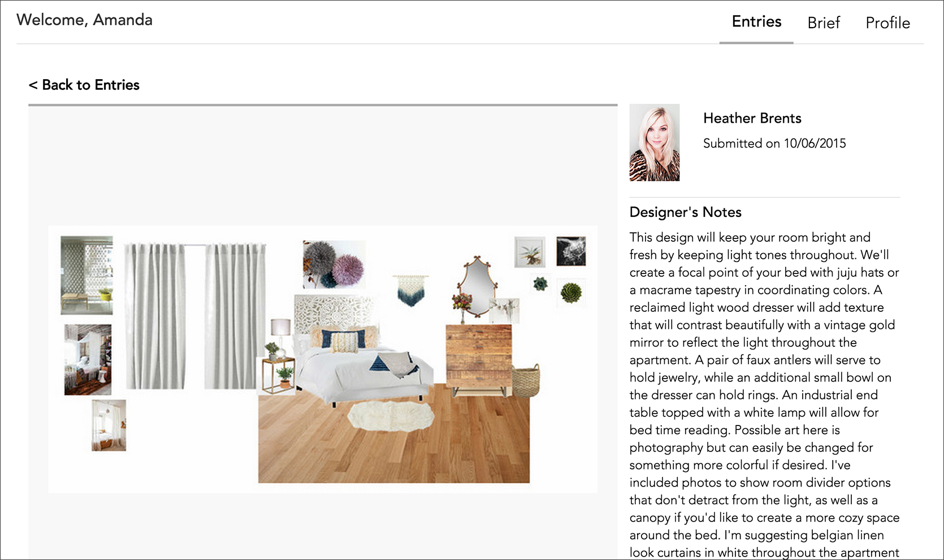
Task: Click the white canopy photo at bottom left
Action: (109, 425)
